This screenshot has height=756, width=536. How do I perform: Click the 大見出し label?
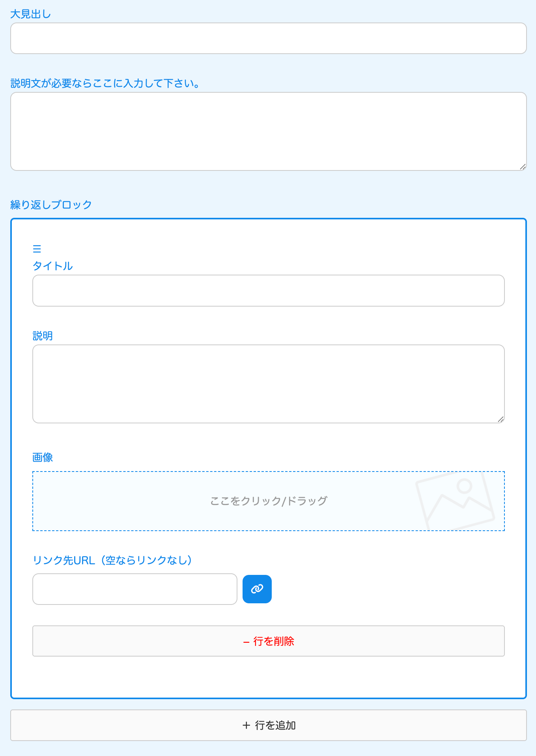[30, 14]
